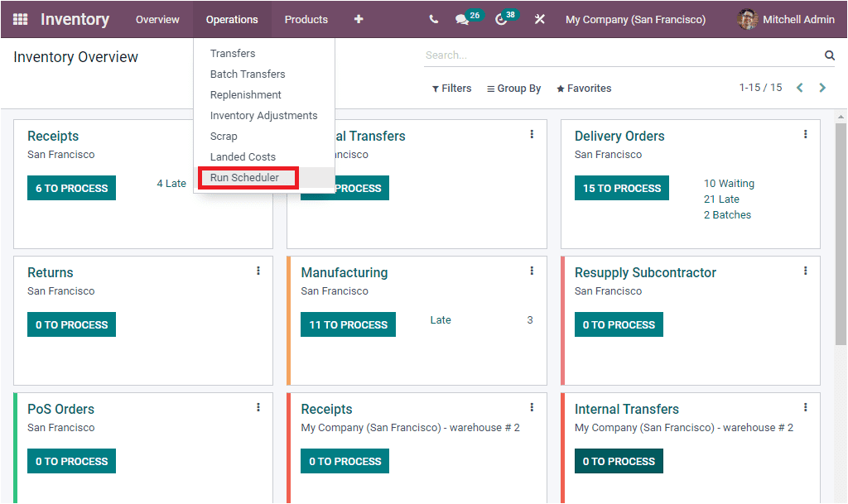Open the messaging conversations icon
The height and width of the screenshot is (504, 848).
[x=462, y=18]
